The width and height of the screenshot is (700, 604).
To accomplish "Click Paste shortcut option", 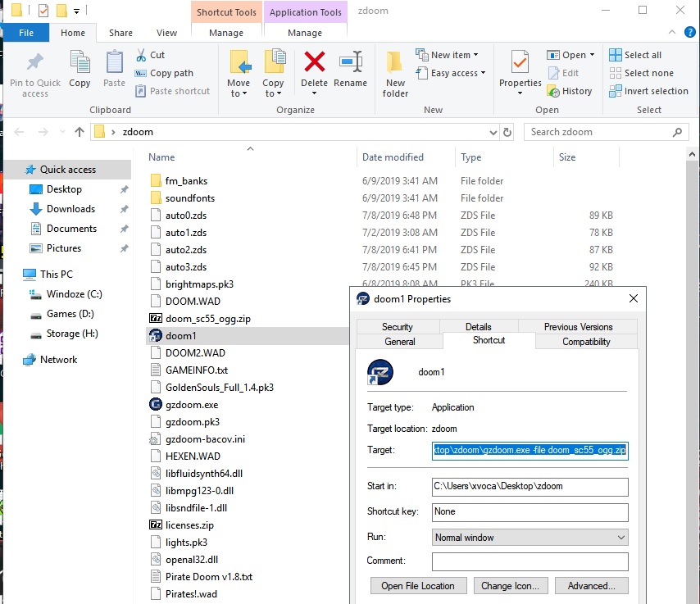I will 172,91.
